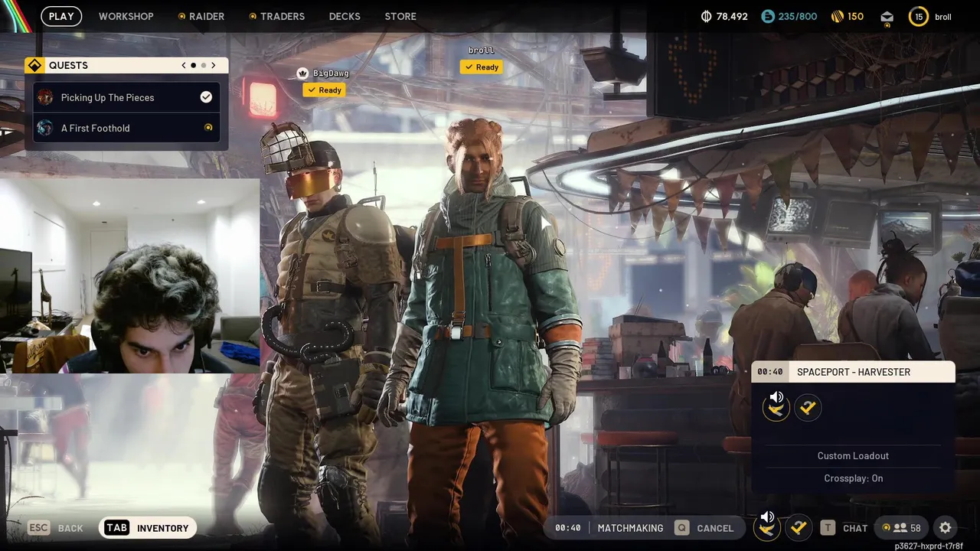Click the coin currency icon beside 78.492
Screen dimensions: 980x551
pos(706,16)
